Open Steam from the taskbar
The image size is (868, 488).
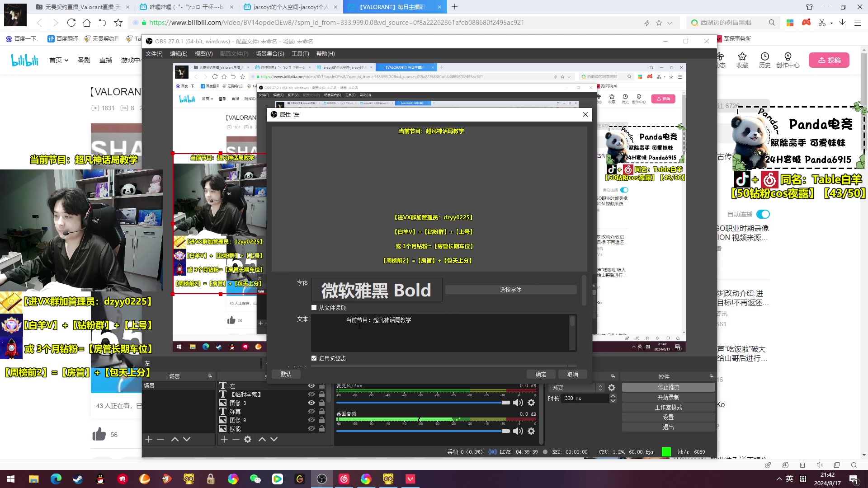(78, 479)
